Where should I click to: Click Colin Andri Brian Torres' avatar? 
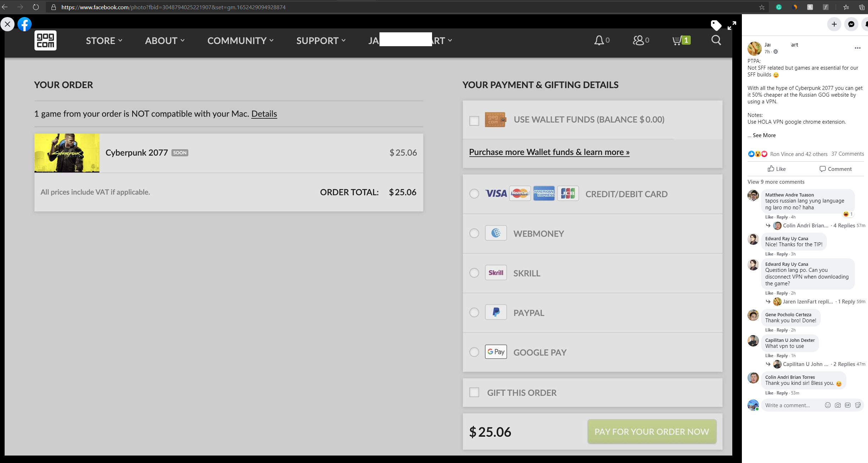pyautogui.click(x=753, y=378)
